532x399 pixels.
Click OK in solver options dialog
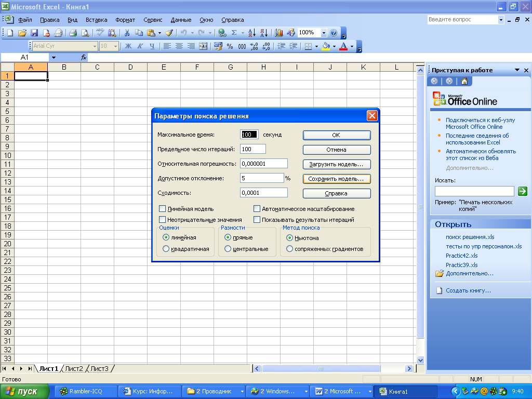coord(337,135)
